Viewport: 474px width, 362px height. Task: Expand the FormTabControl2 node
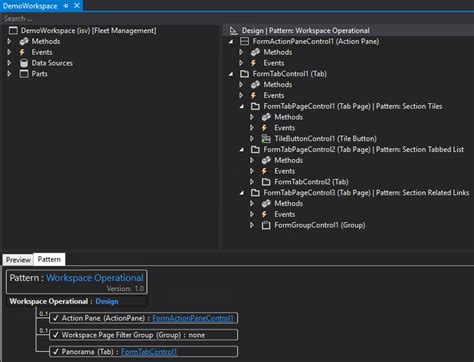click(252, 182)
